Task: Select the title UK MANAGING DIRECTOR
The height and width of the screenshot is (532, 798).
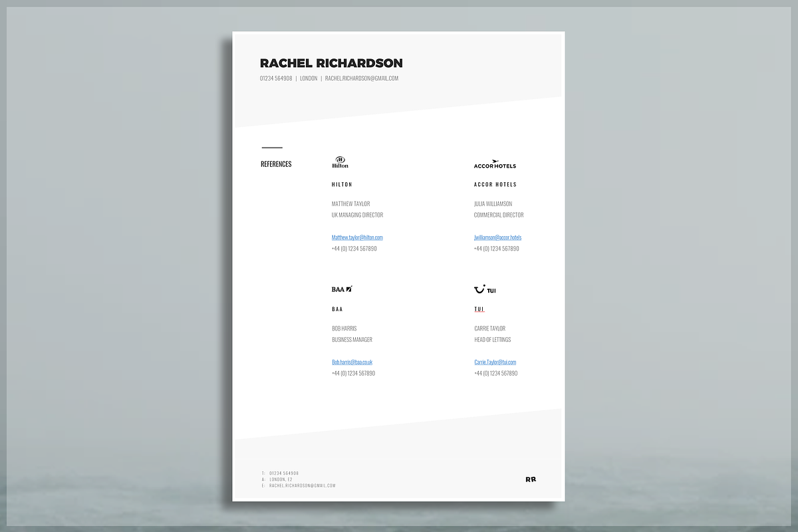Action: coord(357,215)
